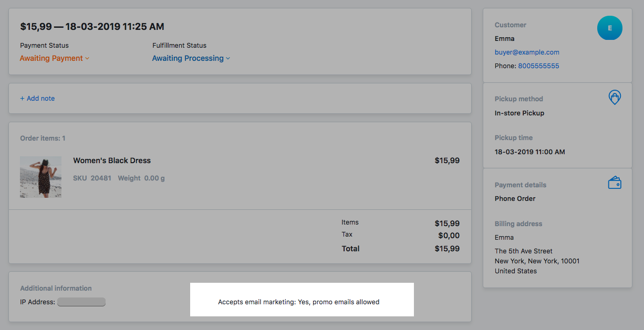Click the wallet icon in Payment details
This screenshot has width=644, height=330.
(615, 183)
